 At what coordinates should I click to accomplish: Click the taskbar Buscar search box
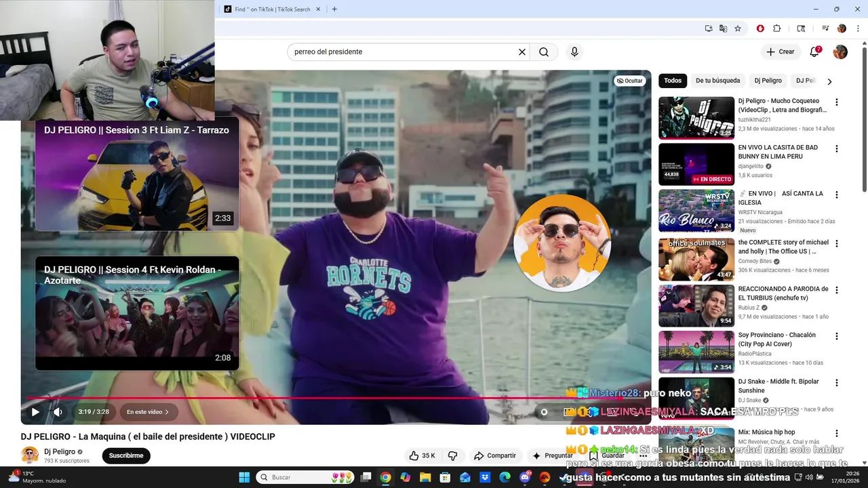coord(305,477)
